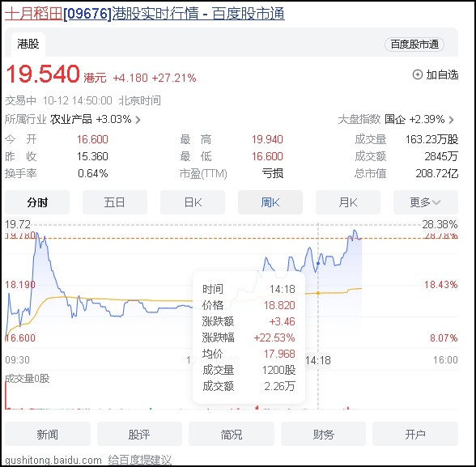
Task: Open the 给百度提建议 feedback link
Action: [139, 460]
